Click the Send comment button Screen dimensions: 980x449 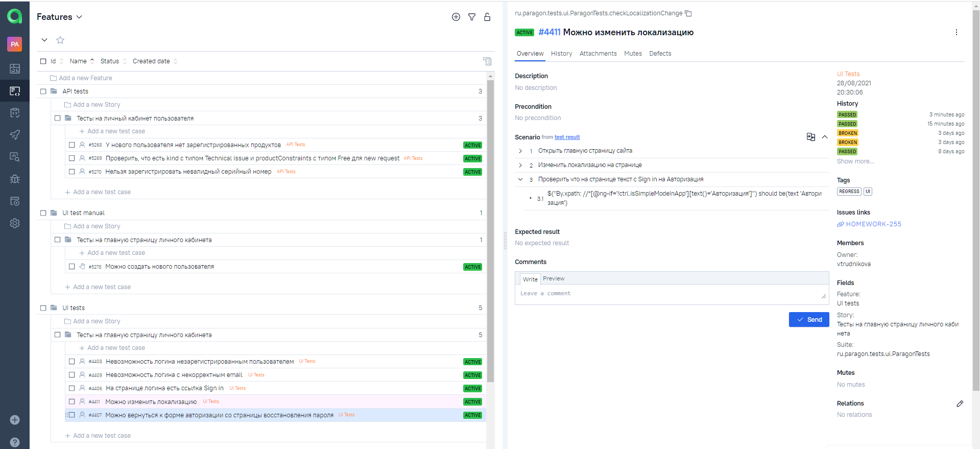[x=809, y=320]
